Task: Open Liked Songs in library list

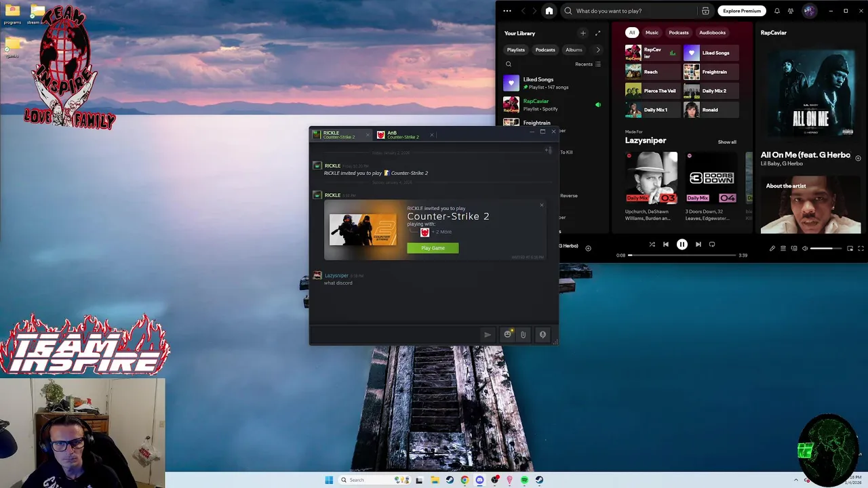Action: (553, 83)
